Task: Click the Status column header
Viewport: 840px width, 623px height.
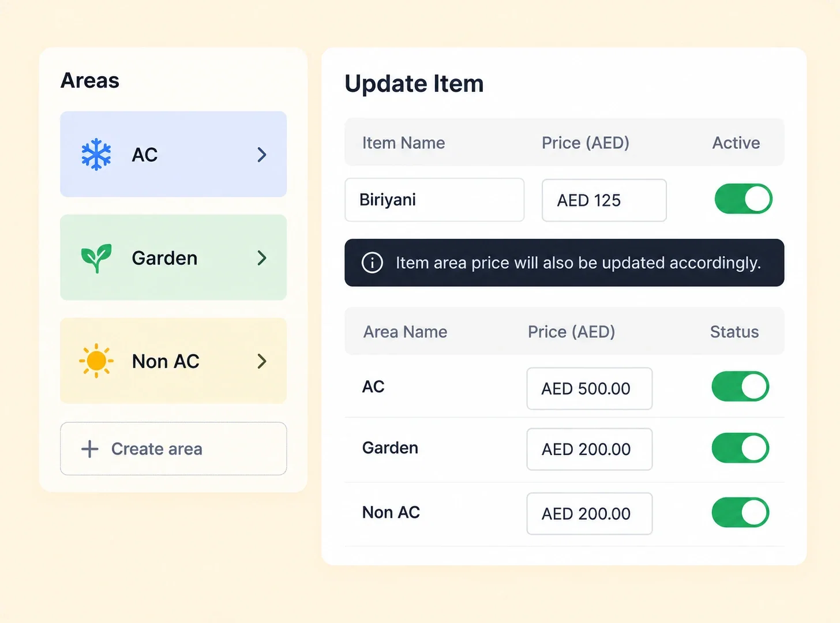Action: coord(734,332)
